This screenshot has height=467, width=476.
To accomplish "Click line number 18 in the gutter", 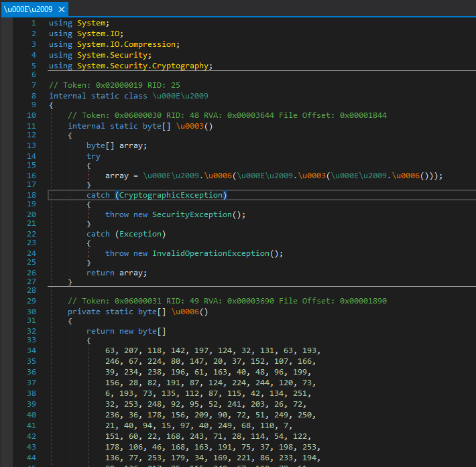I will tap(32, 195).
